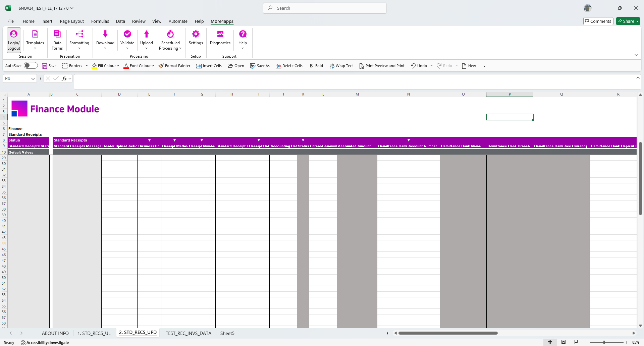This screenshot has width=644, height=346.
Task: Expand the Font Colour dropdown arrow
Action: [x=153, y=66]
